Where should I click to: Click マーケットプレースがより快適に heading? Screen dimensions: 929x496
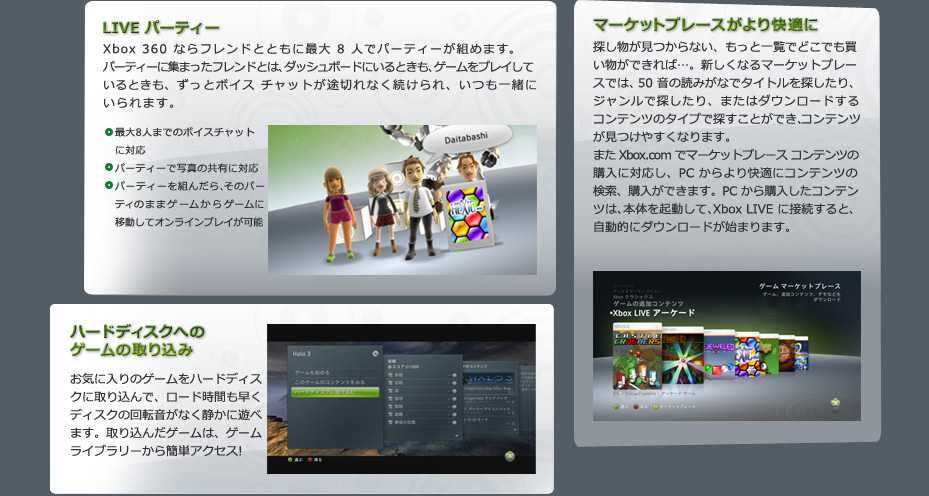(x=706, y=25)
